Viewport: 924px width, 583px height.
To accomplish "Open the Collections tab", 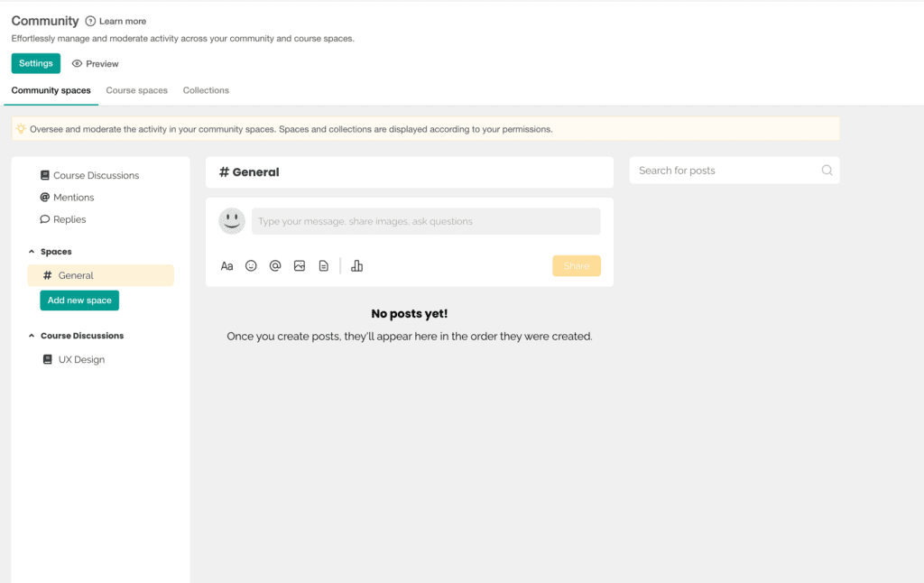I will coord(206,90).
